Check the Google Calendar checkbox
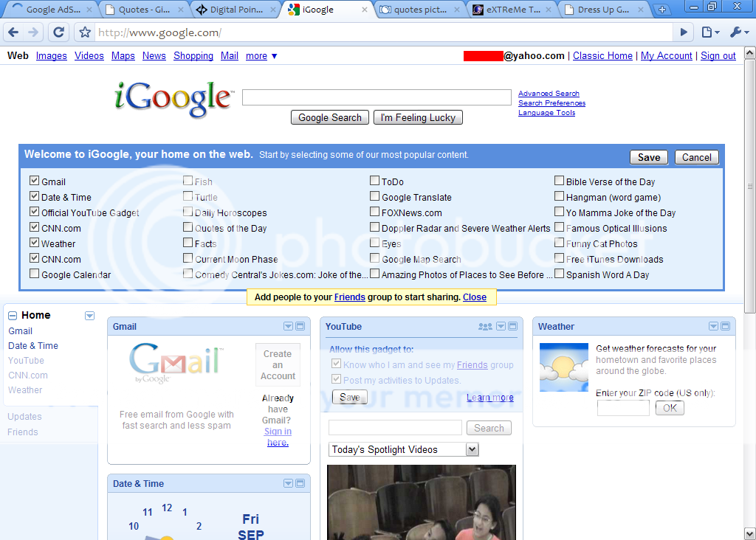This screenshot has height=540, width=756. coord(34,274)
